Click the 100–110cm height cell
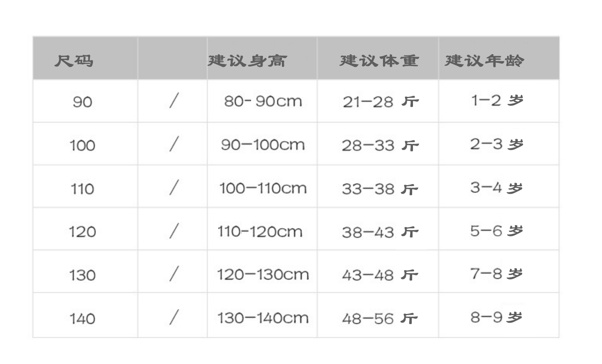This screenshot has height=364, width=602. pyautogui.click(x=263, y=188)
